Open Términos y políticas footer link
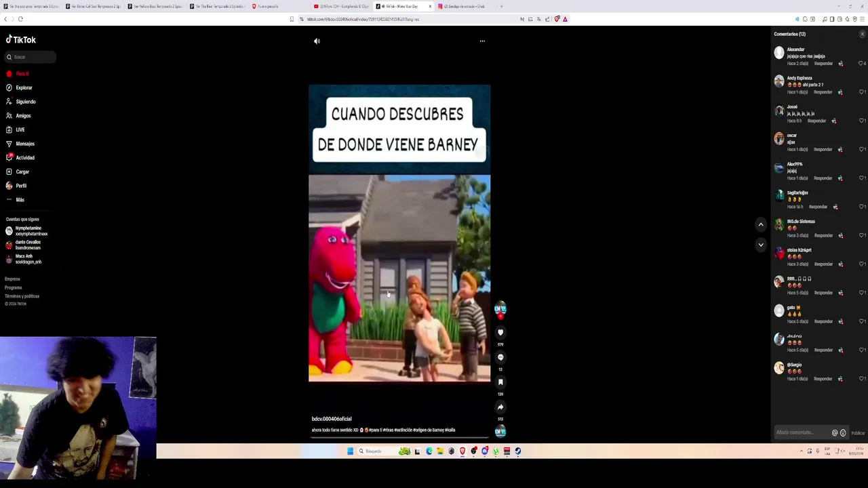 click(x=22, y=296)
